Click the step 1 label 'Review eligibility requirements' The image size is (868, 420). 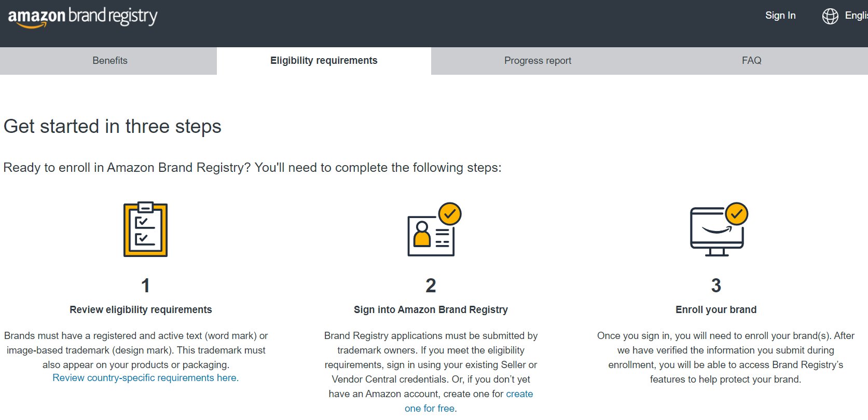(x=140, y=309)
